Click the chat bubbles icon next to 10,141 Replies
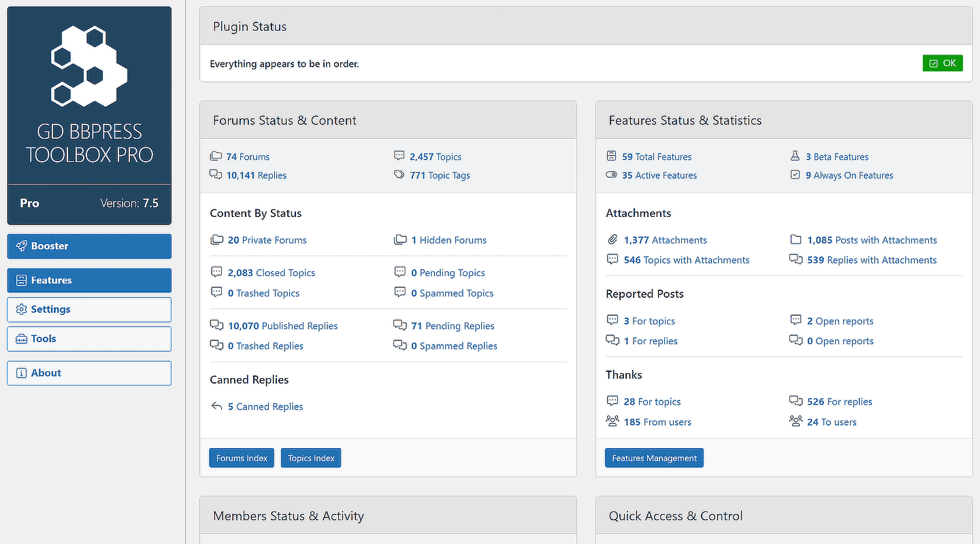 coord(216,175)
